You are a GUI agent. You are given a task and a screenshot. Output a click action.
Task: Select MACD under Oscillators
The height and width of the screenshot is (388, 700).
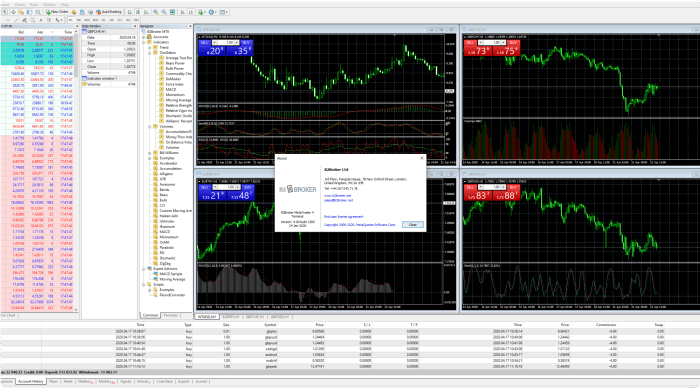point(171,90)
